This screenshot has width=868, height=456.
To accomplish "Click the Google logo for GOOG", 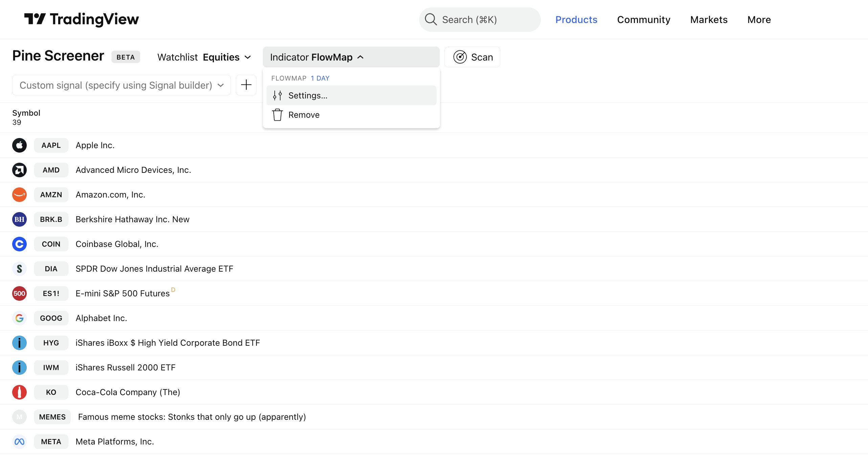I will pyautogui.click(x=19, y=318).
